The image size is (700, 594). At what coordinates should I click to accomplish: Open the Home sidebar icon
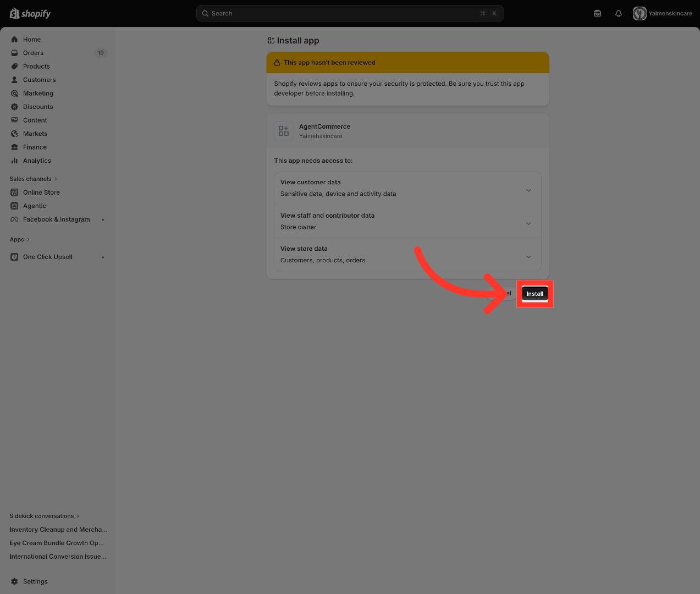click(14, 40)
